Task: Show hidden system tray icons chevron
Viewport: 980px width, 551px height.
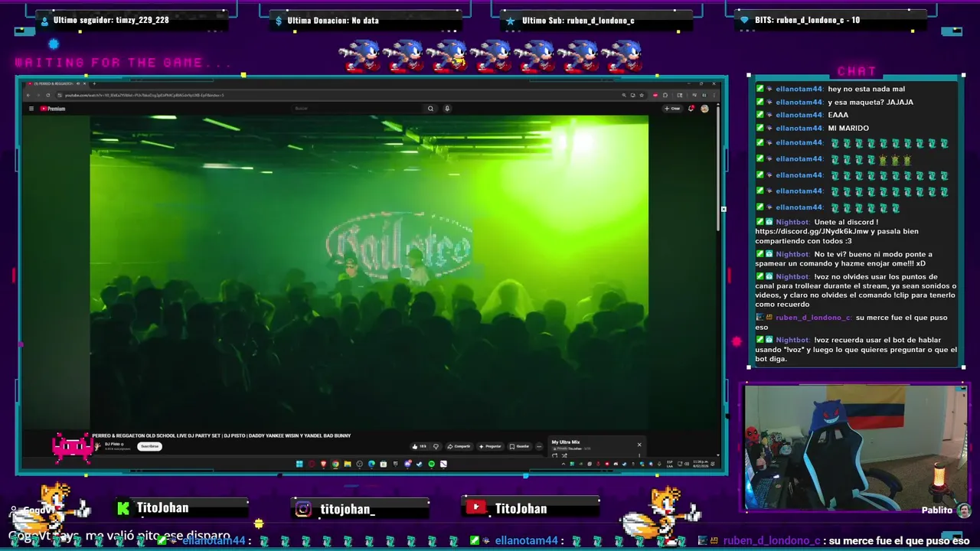Action: (563, 464)
